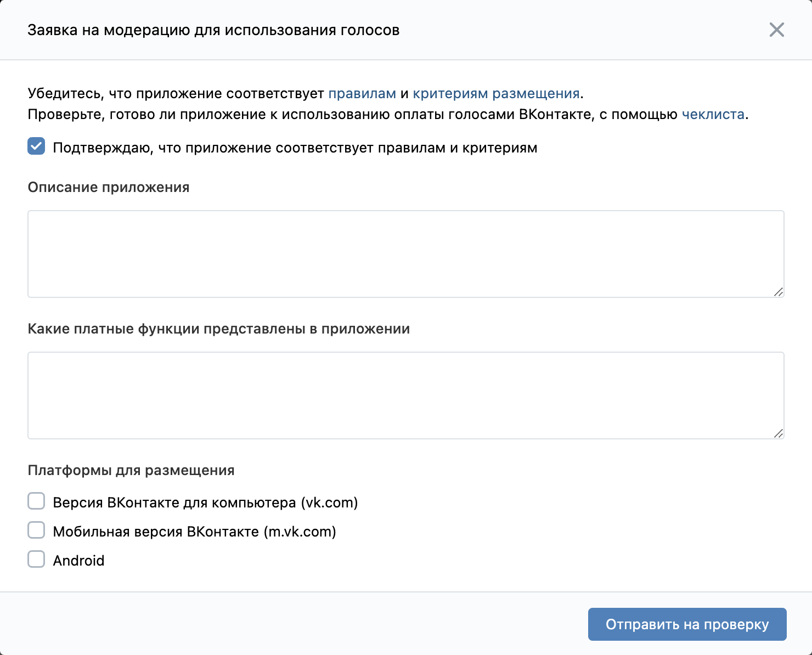The image size is (812, 655).
Task: Open the "критериям размещения" link
Action: (495, 93)
